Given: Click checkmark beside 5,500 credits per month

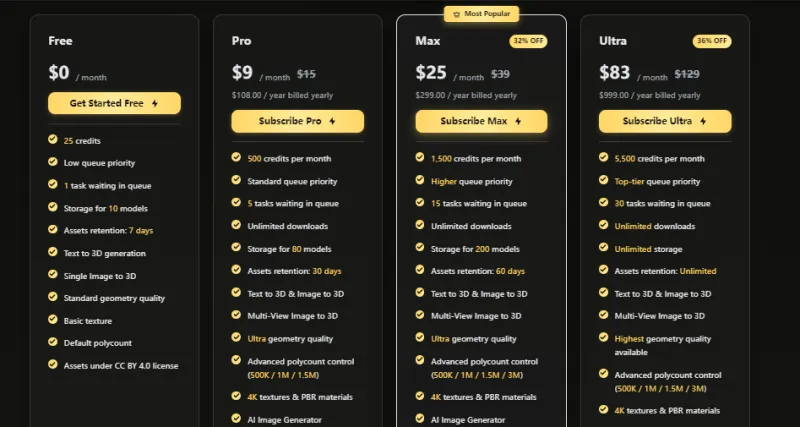Looking at the screenshot, I should (x=604, y=157).
